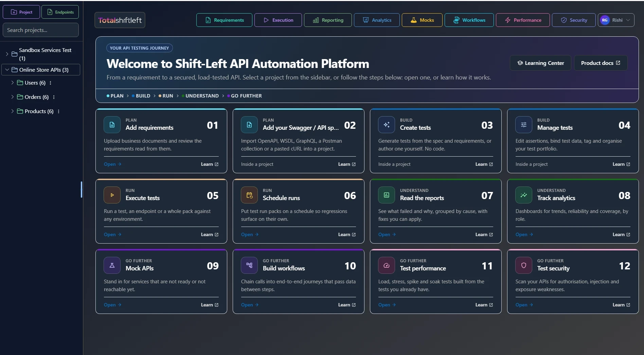Open the Rishi account dropdown
The image size is (644, 355).
[x=616, y=20]
